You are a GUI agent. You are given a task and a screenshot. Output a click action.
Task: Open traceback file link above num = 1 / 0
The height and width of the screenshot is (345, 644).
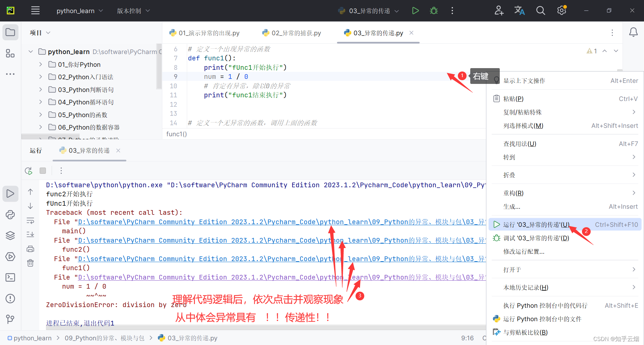pos(282,277)
